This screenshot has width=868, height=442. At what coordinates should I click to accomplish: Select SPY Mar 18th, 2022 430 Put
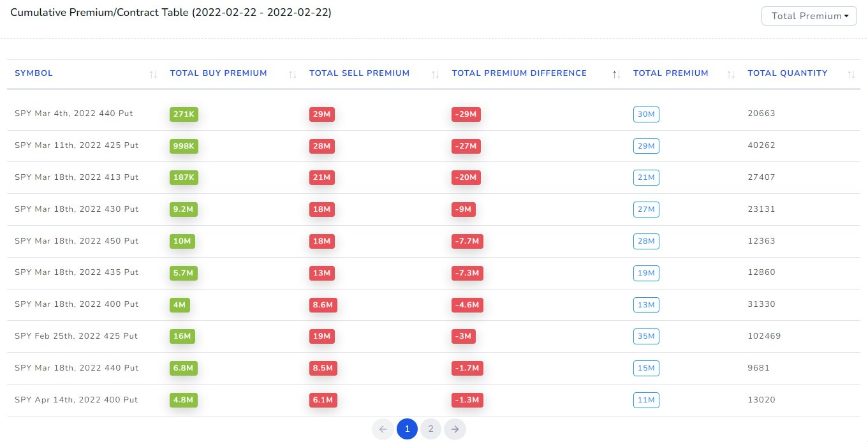click(x=77, y=209)
